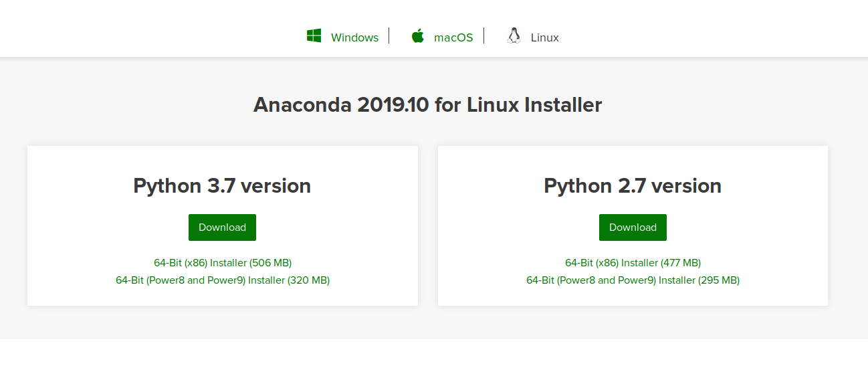Switch to the Windows tab label

(x=354, y=37)
